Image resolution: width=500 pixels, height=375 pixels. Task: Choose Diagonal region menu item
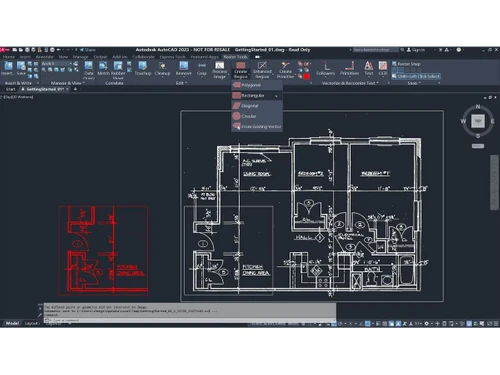click(257, 106)
